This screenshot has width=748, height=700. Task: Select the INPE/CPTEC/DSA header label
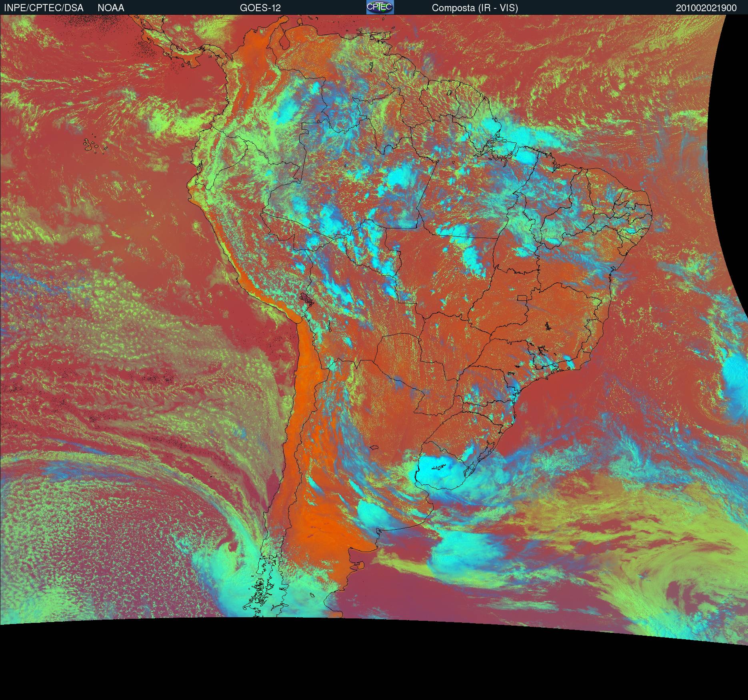coord(44,8)
